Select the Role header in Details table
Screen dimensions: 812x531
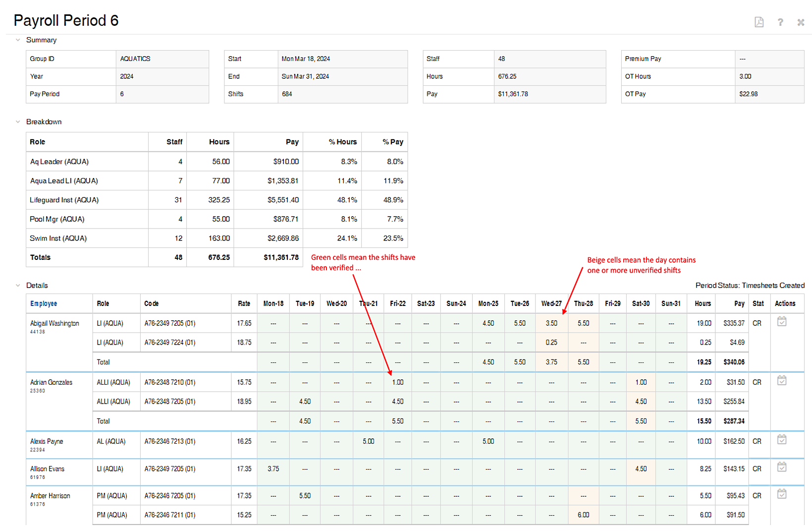(x=103, y=303)
